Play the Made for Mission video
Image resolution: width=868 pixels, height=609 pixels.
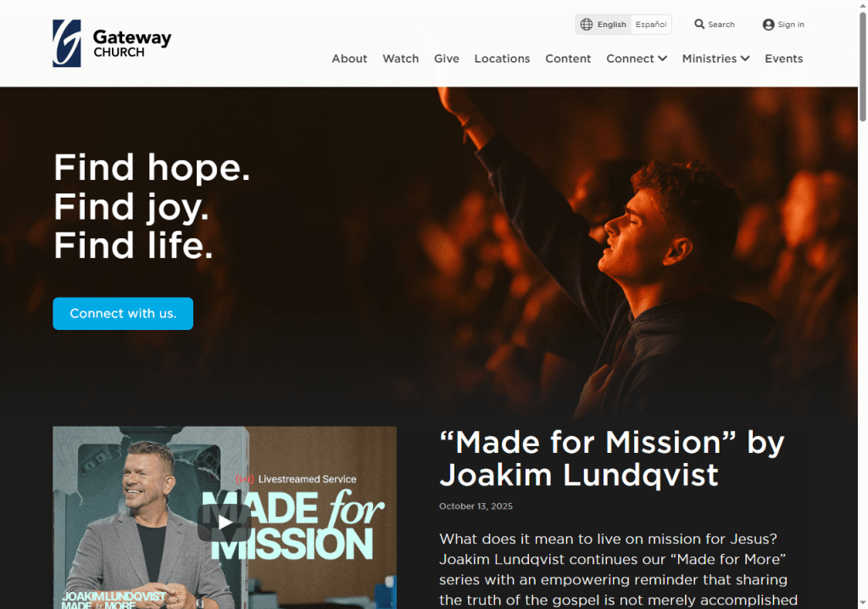pyautogui.click(x=225, y=522)
